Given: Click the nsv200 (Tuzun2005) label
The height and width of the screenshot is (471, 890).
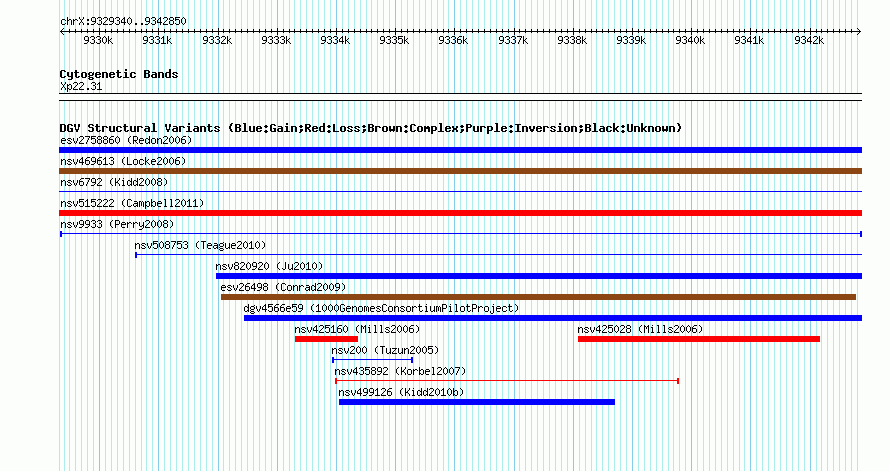Looking at the screenshot, I should [385, 350].
